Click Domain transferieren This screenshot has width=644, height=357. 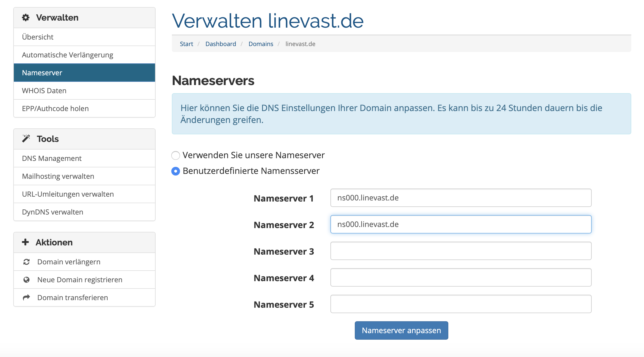tap(84, 297)
